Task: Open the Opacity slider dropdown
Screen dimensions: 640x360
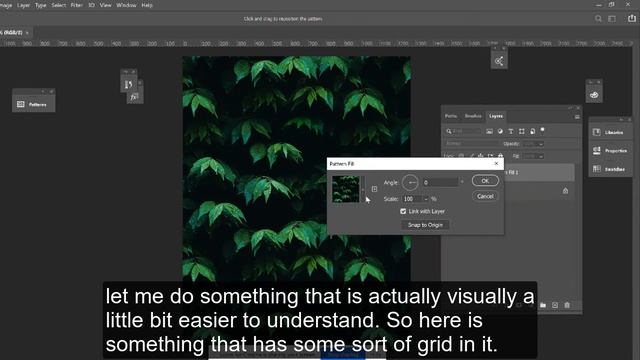Action: [541, 144]
